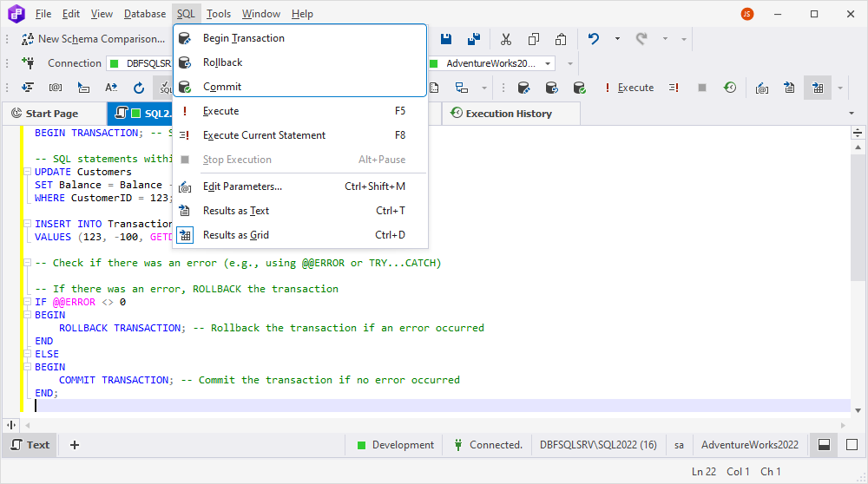This screenshot has width=868, height=484.
Task: Click the cursor-with-box navigation icon in toolbar
Action: [83, 88]
